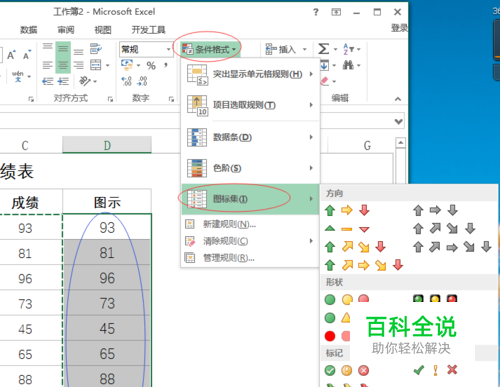The image size is (500, 387).
Task: Select 图标集 menu item
Action: tap(250, 199)
